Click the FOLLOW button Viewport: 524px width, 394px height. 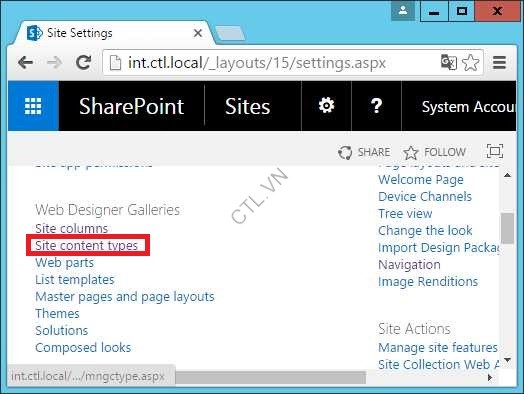pyautogui.click(x=435, y=152)
